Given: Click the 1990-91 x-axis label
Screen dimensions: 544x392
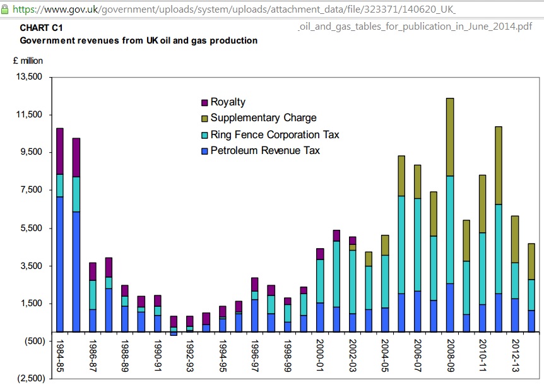Looking at the screenshot, I should tap(158, 356).
